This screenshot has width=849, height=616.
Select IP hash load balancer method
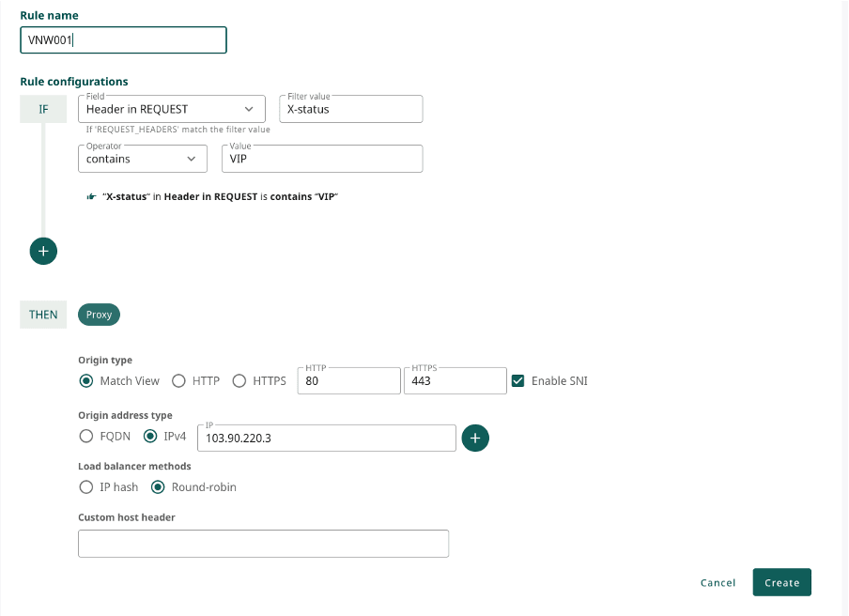click(86, 487)
